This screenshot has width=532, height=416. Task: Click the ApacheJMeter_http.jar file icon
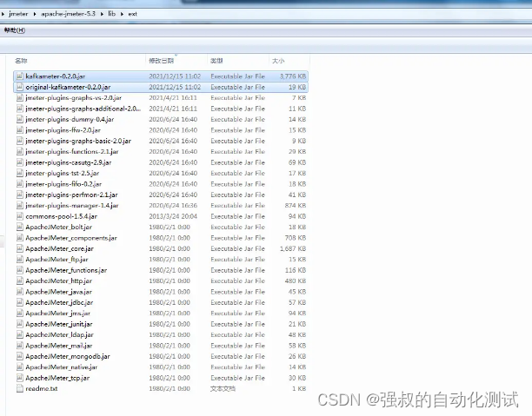click(20, 281)
